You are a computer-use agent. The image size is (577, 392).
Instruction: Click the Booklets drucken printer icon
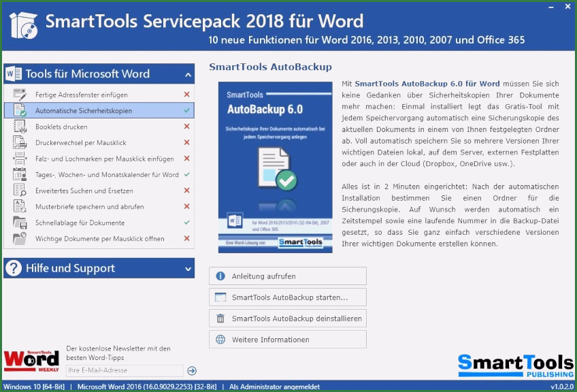(20, 127)
